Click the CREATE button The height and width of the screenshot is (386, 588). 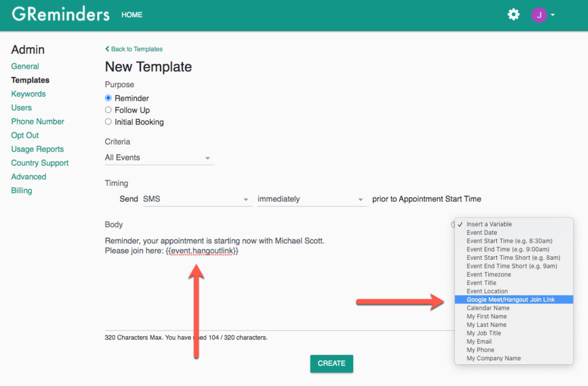331,364
